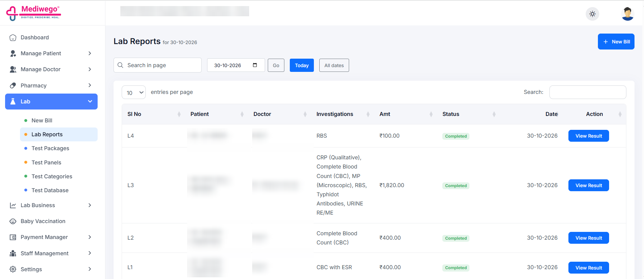Sort table by Amt column arrows

pos(431,114)
